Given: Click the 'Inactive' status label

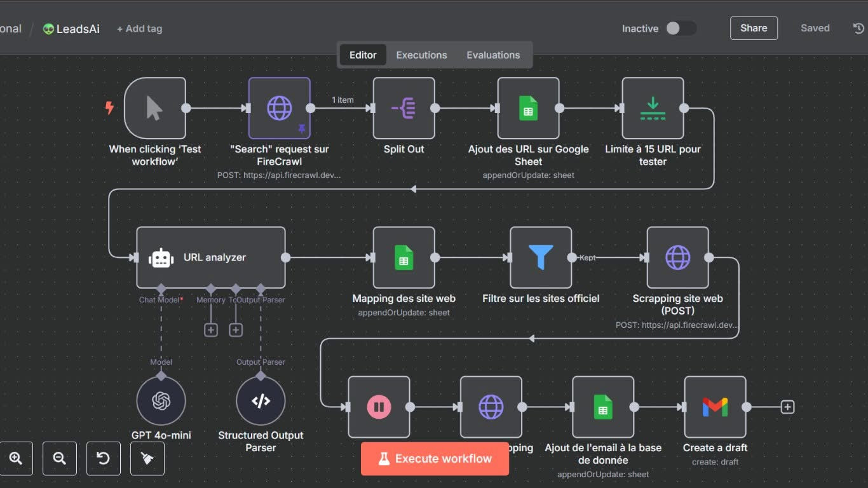Looking at the screenshot, I should (640, 29).
